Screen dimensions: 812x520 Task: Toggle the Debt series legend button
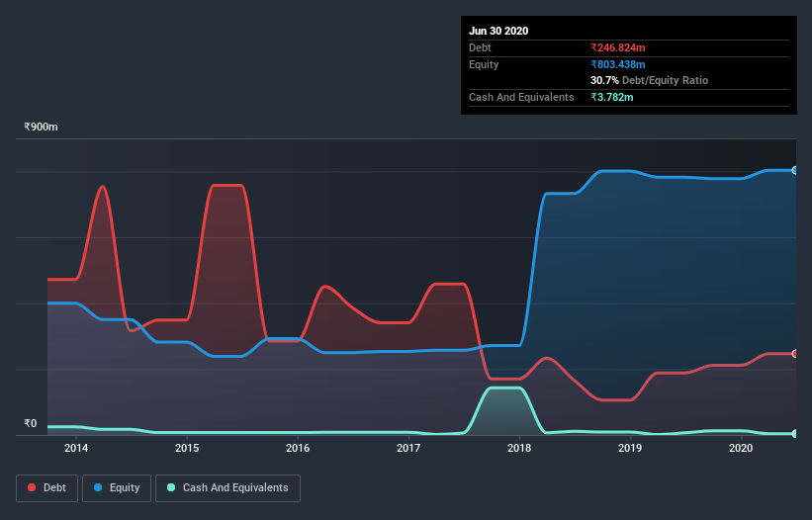[x=47, y=488]
